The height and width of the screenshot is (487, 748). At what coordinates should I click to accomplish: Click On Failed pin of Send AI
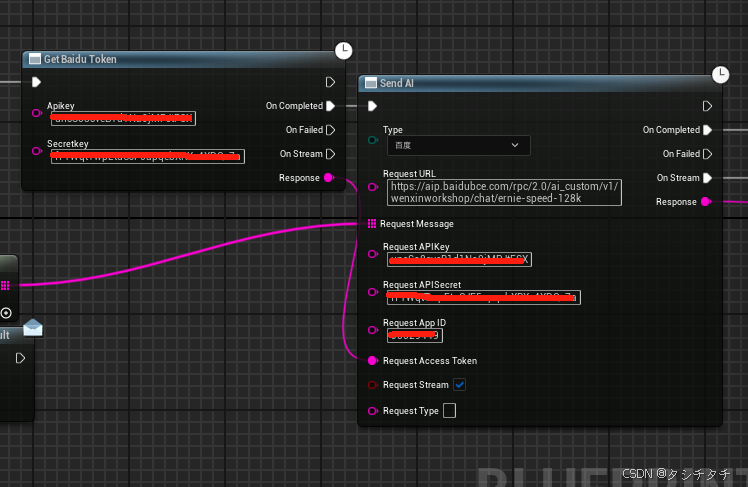click(x=707, y=154)
